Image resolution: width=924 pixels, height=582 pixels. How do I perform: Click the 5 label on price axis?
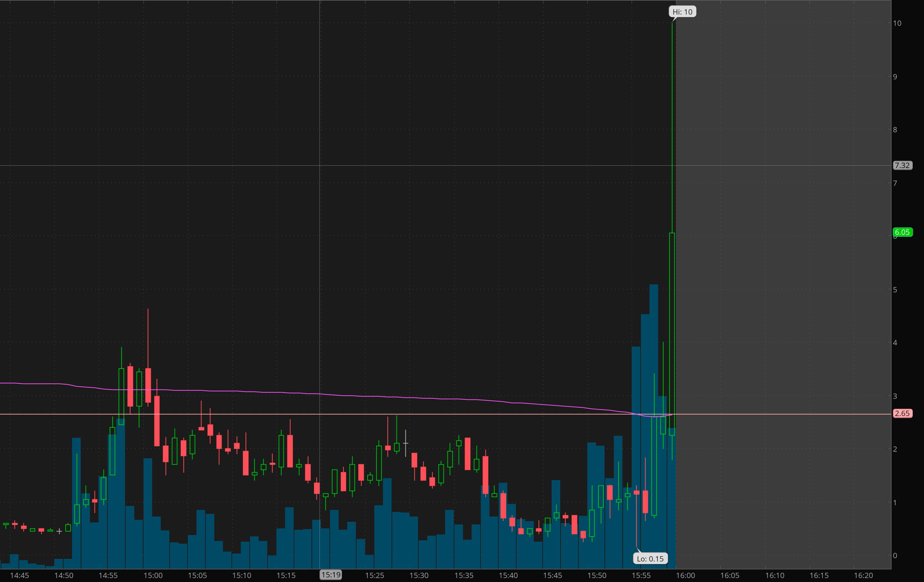click(895, 290)
